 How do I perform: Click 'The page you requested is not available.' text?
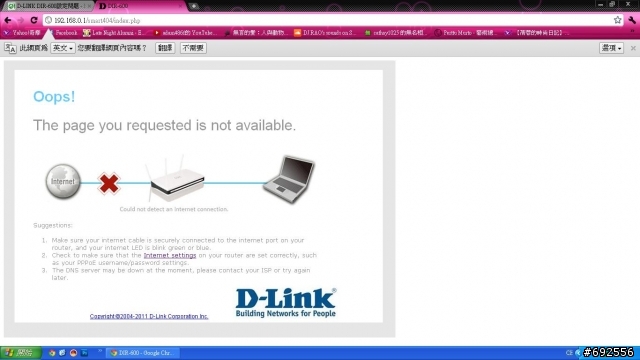click(x=164, y=125)
